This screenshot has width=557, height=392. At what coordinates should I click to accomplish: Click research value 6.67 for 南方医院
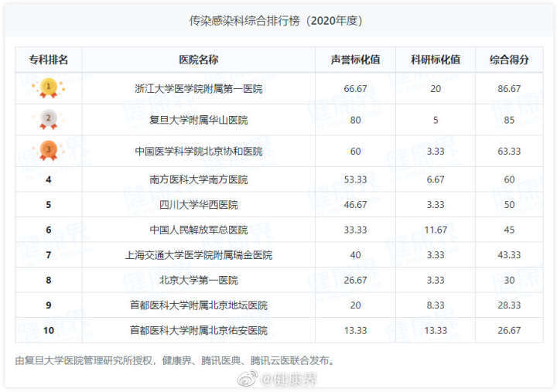(x=436, y=179)
